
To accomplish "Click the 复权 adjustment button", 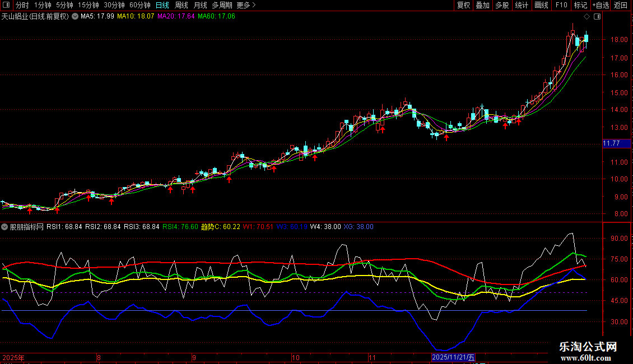I will pos(463,5).
